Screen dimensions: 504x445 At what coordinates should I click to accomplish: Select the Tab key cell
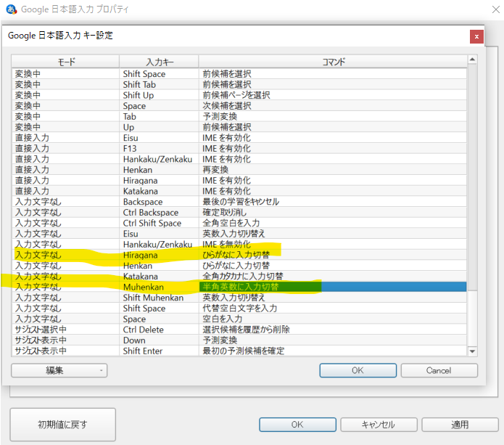tap(159, 116)
